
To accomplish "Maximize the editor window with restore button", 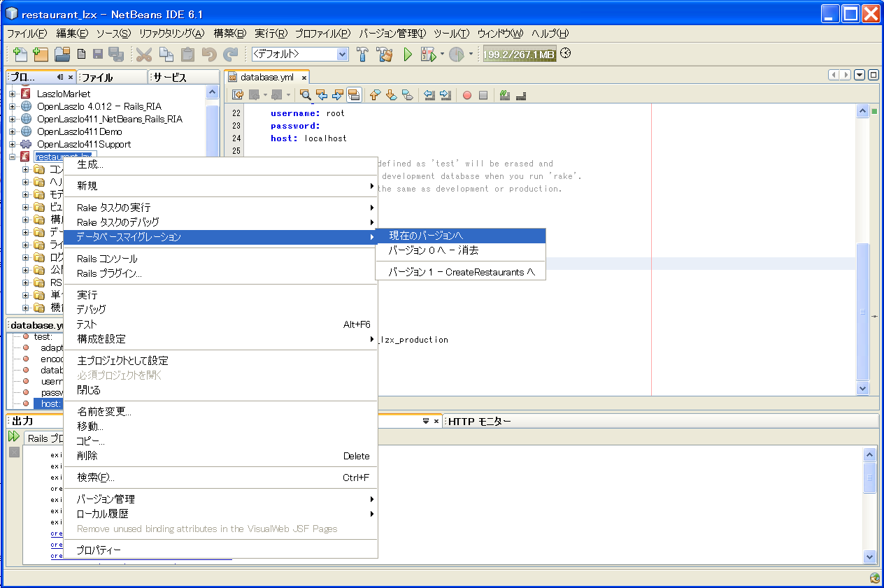I will pyautogui.click(x=873, y=75).
